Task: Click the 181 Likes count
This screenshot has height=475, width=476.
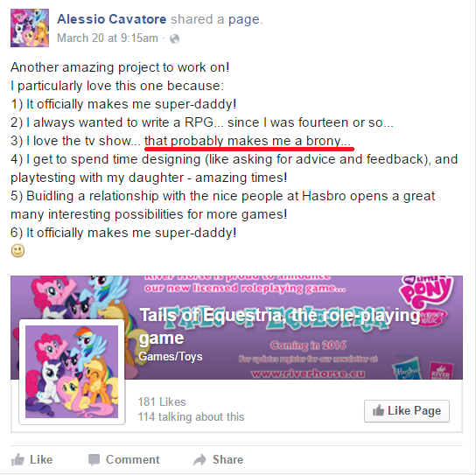Action: point(162,402)
